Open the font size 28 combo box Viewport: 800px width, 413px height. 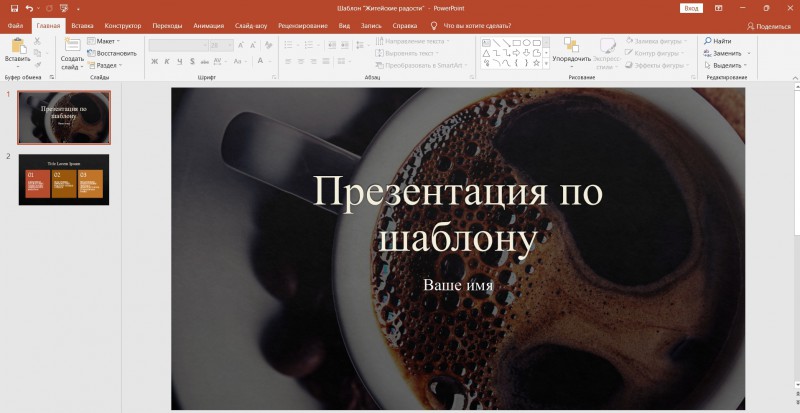tap(221, 45)
